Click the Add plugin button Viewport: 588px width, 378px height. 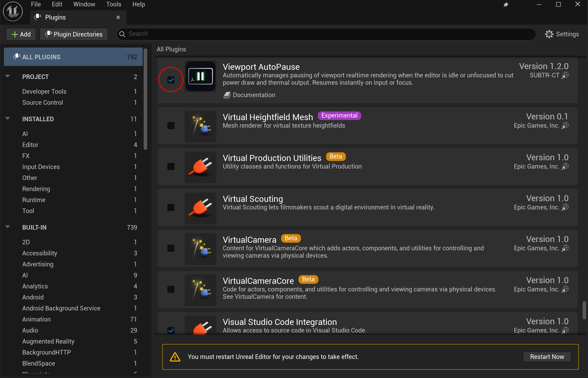click(x=21, y=34)
